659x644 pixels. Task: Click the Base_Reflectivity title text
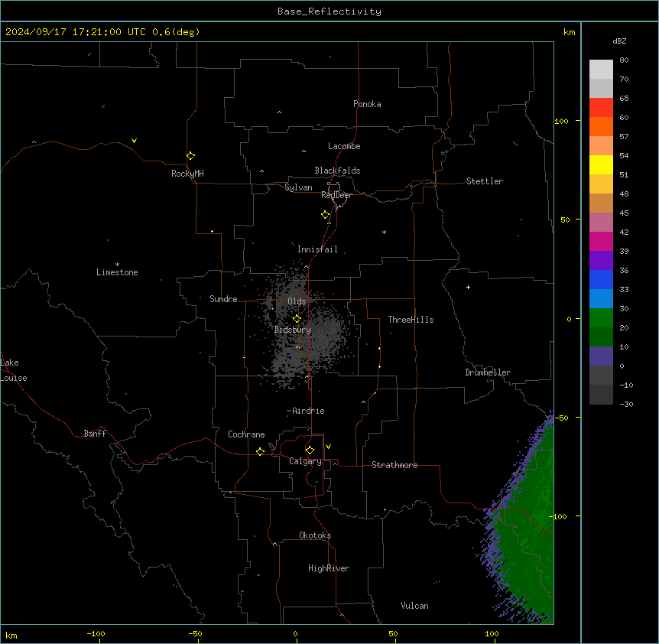(x=329, y=11)
